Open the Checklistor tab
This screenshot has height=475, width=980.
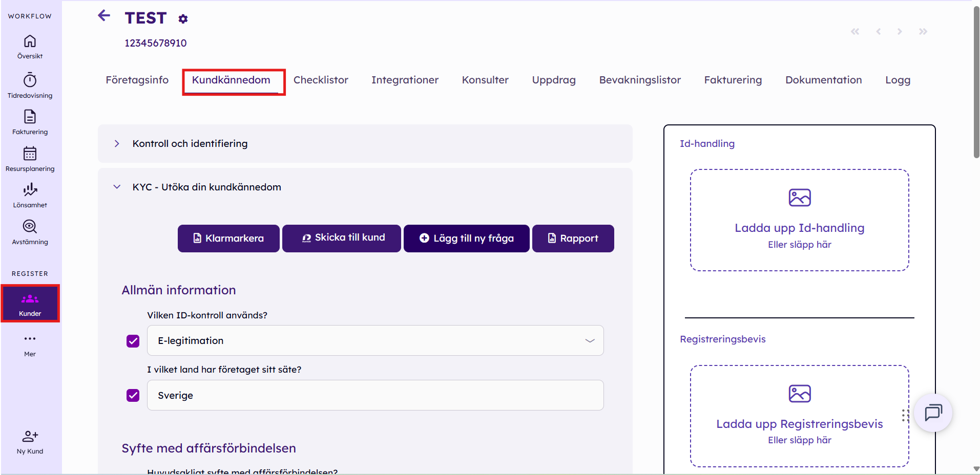pos(321,80)
